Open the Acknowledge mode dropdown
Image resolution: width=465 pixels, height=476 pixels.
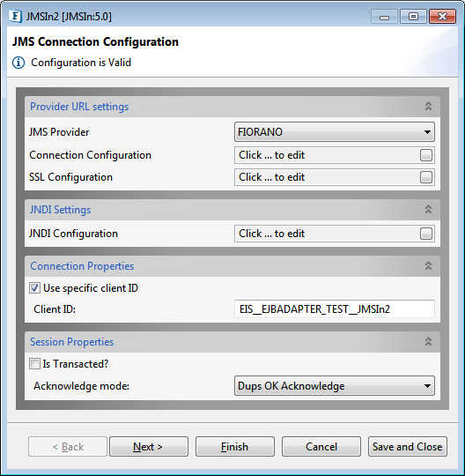(x=335, y=386)
